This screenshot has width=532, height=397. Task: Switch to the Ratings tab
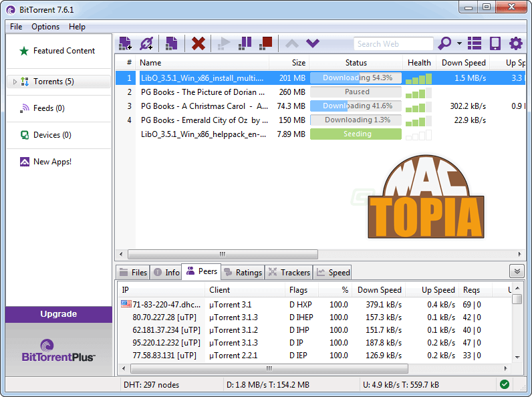click(x=243, y=272)
